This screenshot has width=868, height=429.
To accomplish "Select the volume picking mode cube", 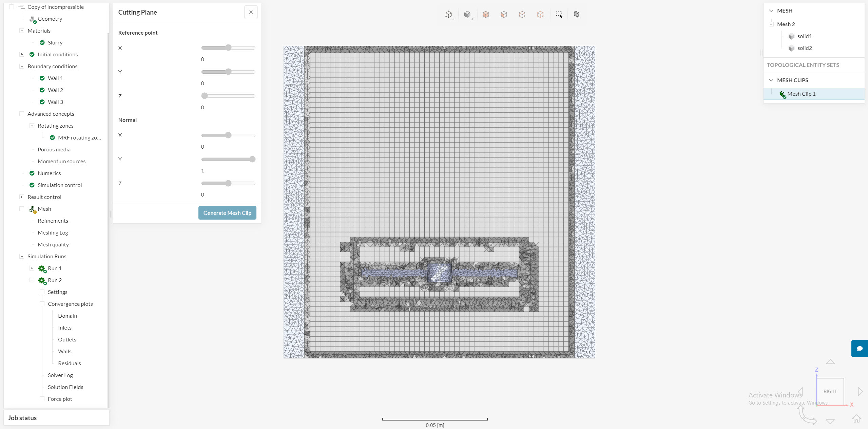I will pos(485,14).
